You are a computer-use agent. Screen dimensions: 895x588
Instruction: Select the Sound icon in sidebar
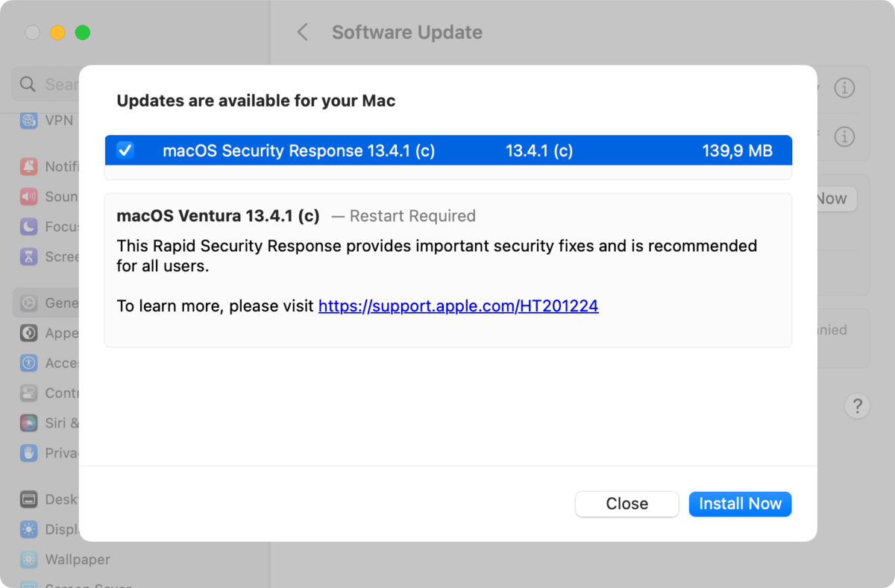pyautogui.click(x=28, y=196)
